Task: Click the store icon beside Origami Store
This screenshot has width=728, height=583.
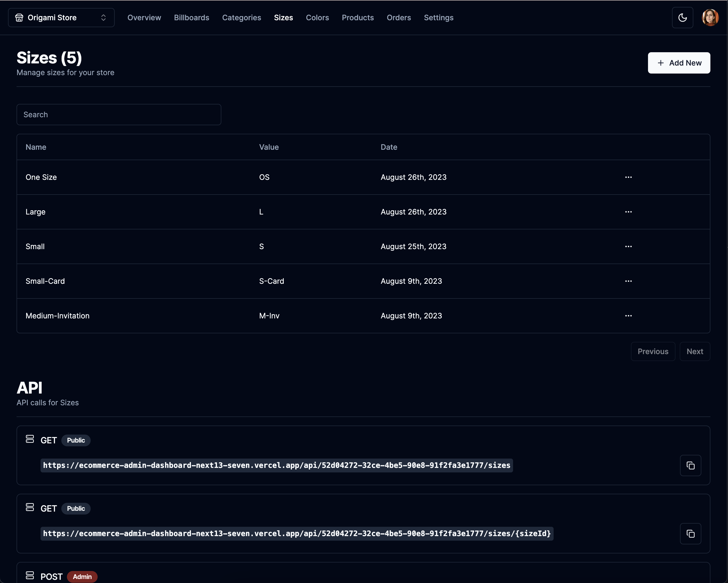Action: click(19, 18)
